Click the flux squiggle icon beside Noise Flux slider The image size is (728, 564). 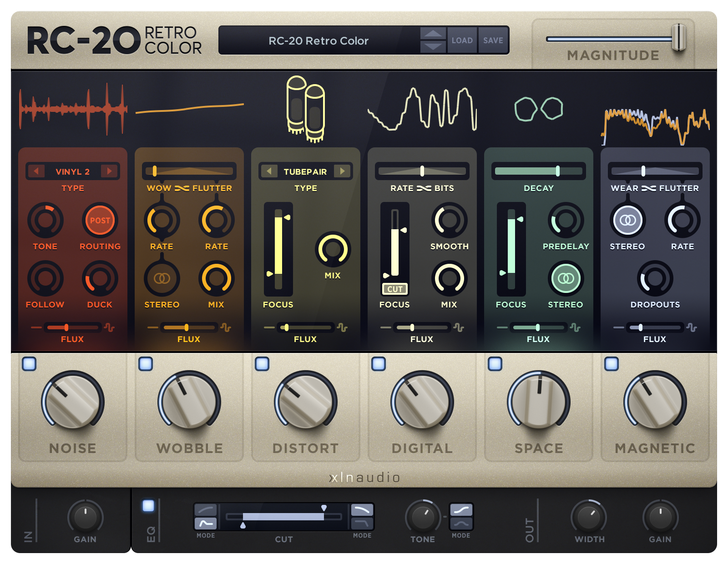pos(109,327)
